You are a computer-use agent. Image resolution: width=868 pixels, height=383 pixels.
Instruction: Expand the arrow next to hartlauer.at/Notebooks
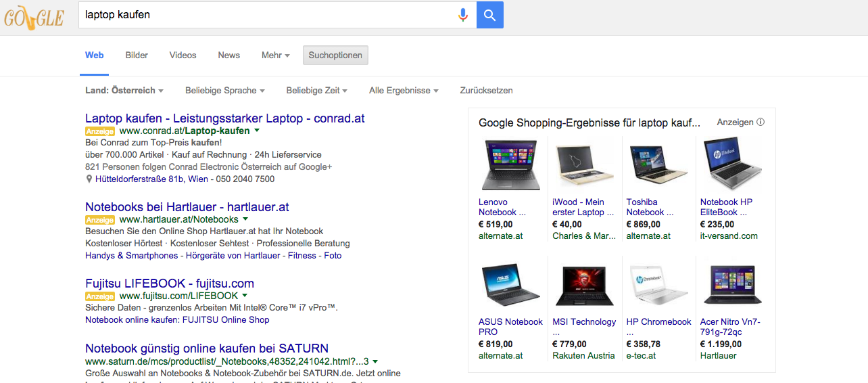tap(245, 219)
